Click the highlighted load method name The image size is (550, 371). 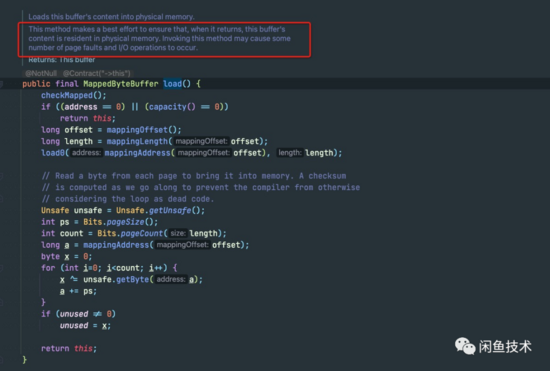point(172,84)
